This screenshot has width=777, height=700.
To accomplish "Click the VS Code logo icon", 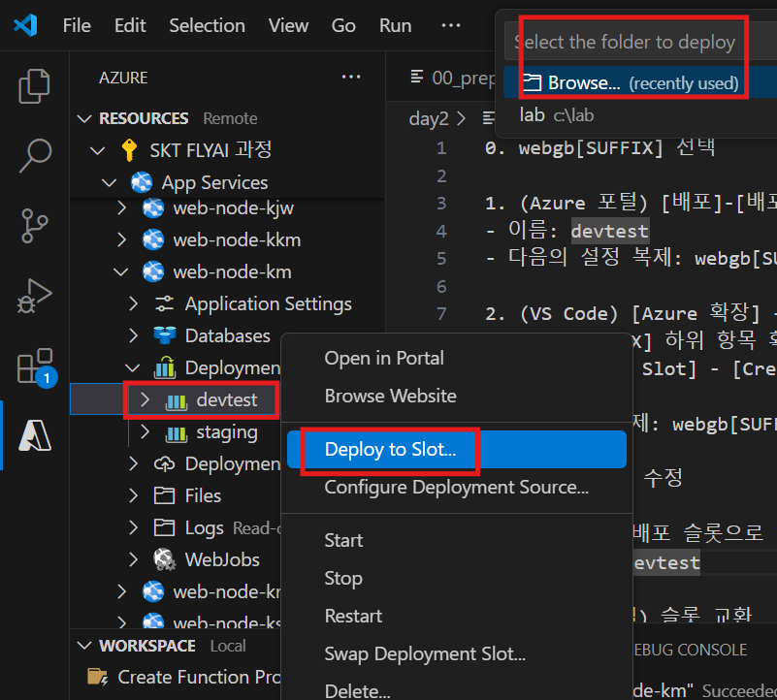I will coord(26,25).
